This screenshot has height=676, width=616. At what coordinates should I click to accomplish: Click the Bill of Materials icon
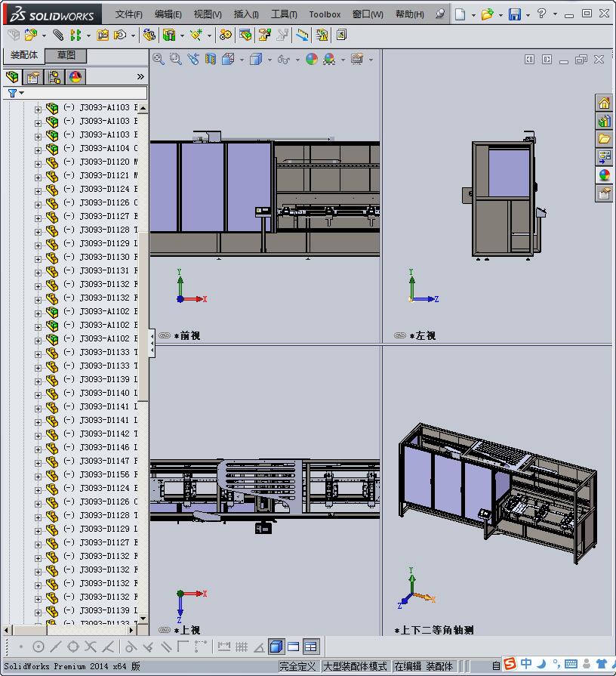[245, 35]
